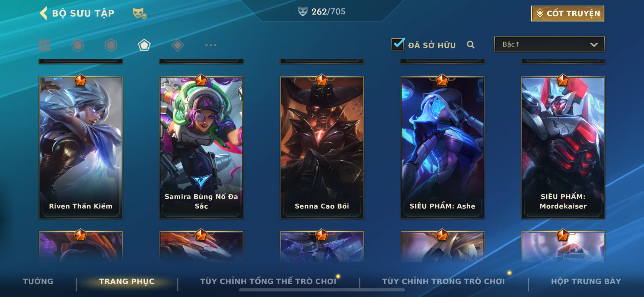Screen dimensions: 644x297
Task: Open Tùy Chỉnh Tổng Thể Trò Chơi tab
Action: (x=268, y=281)
